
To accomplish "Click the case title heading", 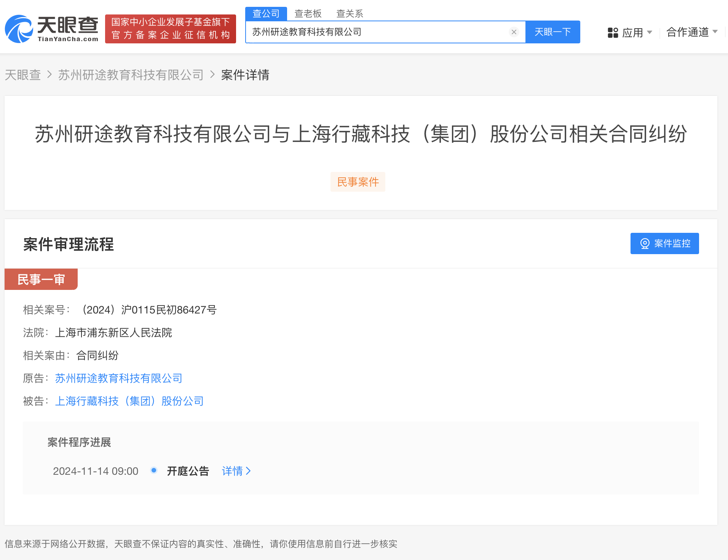I will click(x=361, y=134).
